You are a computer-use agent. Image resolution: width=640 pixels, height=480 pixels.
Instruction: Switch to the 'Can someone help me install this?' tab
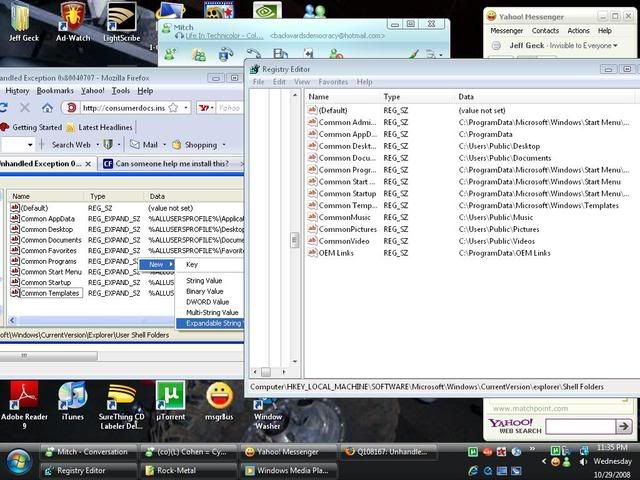(171, 164)
